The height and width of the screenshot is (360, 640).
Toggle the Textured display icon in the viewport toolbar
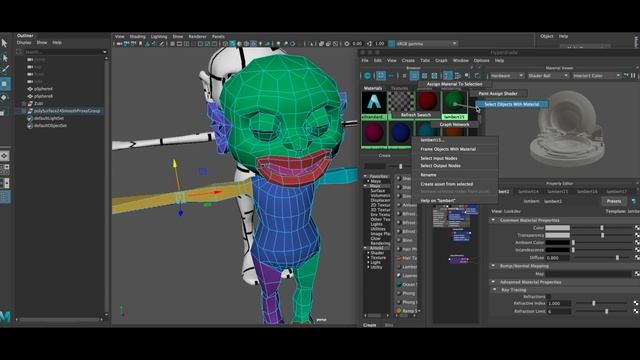[253, 44]
